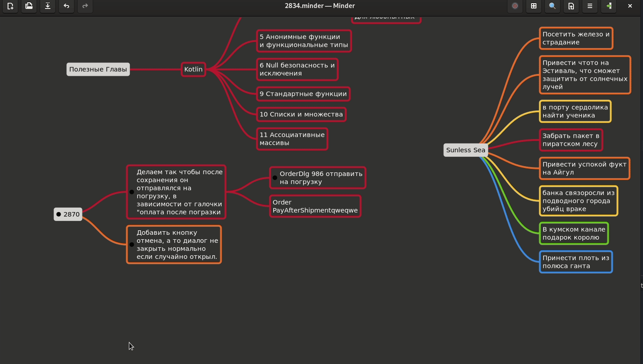The height and width of the screenshot is (364, 643).
Task: Select the 'Sunless Sea' root node
Action: pyautogui.click(x=466, y=150)
